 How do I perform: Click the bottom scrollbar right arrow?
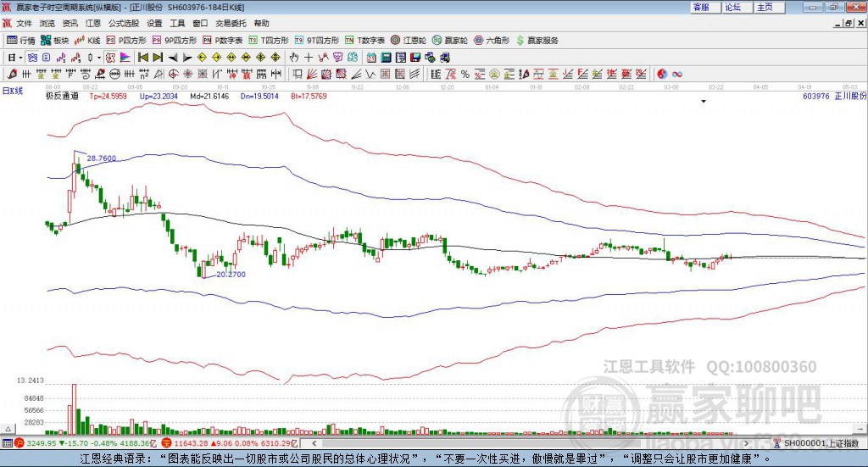pos(746,443)
